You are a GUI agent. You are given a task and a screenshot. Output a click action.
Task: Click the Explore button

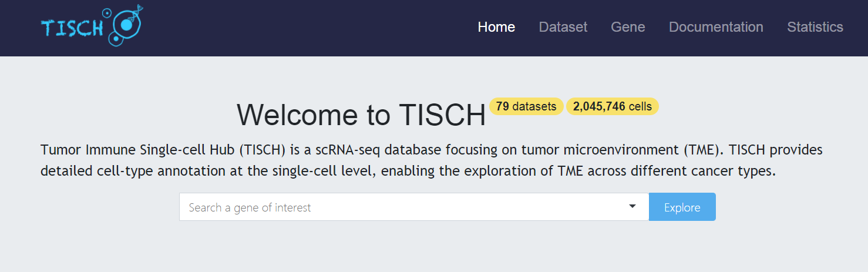tap(682, 207)
